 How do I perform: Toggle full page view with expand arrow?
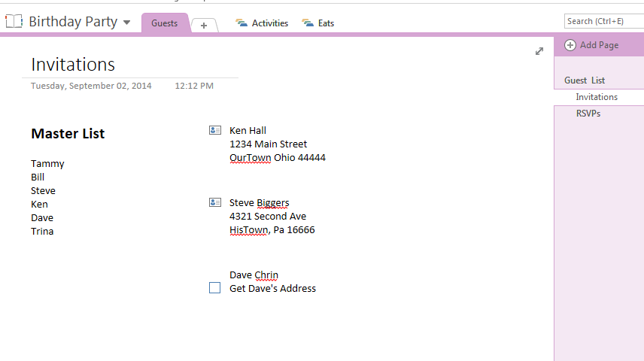coord(539,51)
